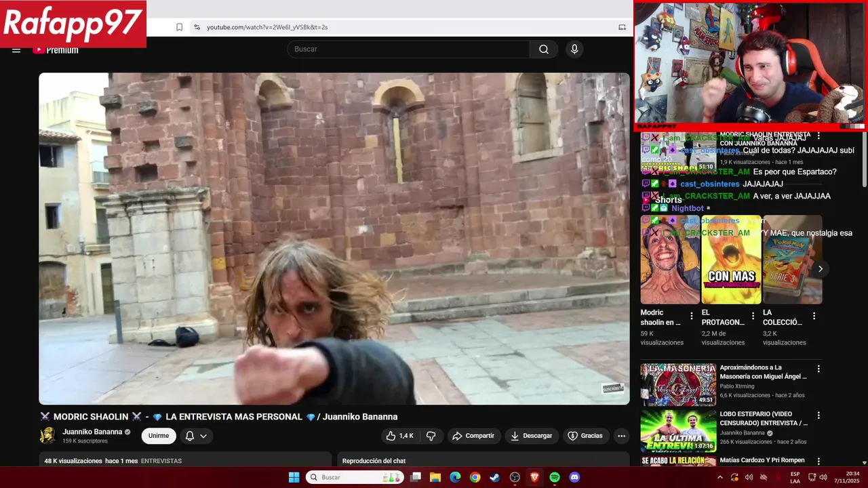Viewport: 868px width, 488px height.
Task: Open LOBO ESTEPARIO (VIDEO CENSURADO) title
Action: (x=764, y=418)
